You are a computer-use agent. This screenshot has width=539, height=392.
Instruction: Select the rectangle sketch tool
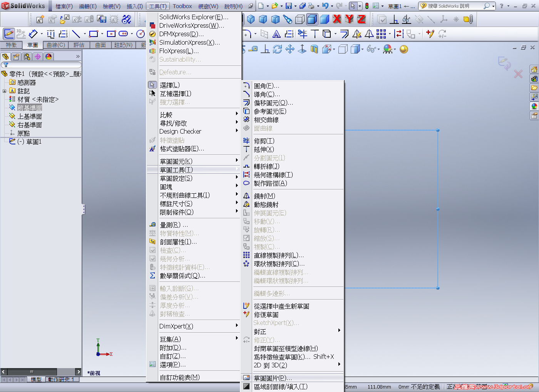(x=93, y=34)
